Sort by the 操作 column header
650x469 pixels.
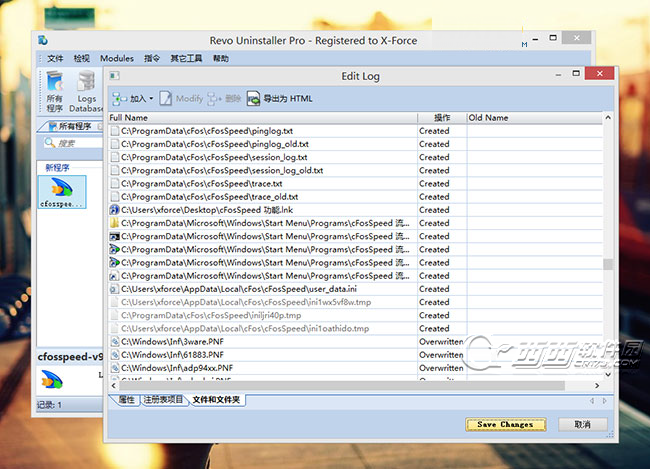tap(442, 118)
